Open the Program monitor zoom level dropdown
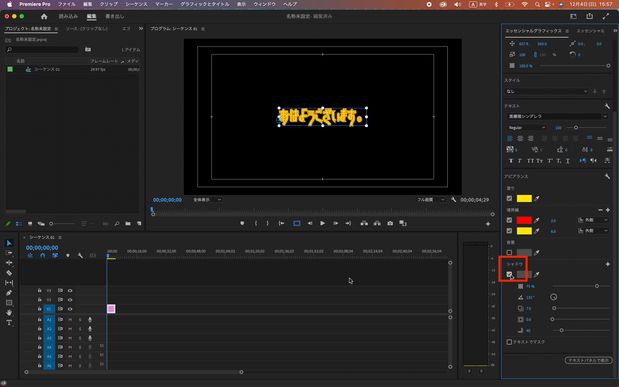 (x=207, y=200)
